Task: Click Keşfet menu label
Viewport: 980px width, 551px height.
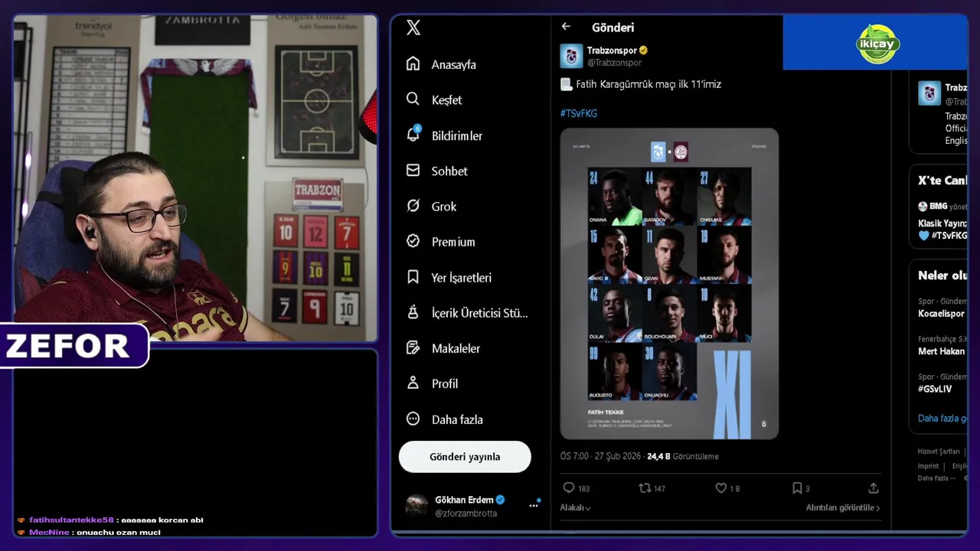Action: (x=446, y=100)
